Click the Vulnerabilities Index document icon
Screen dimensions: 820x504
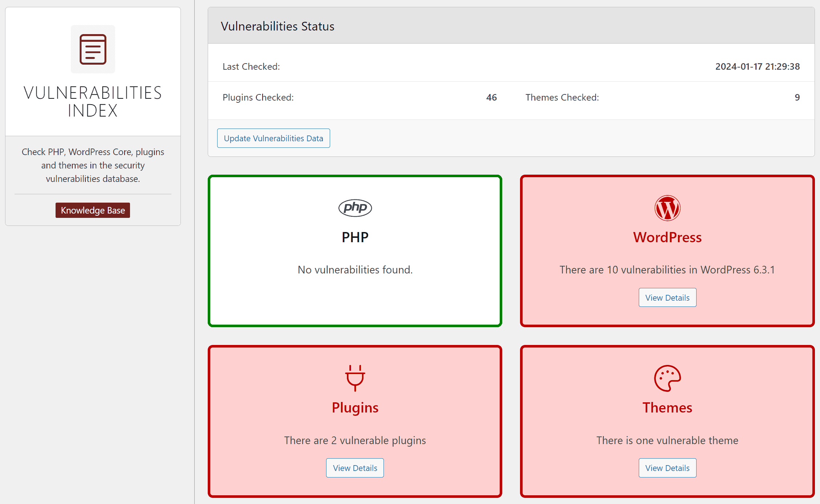click(93, 49)
